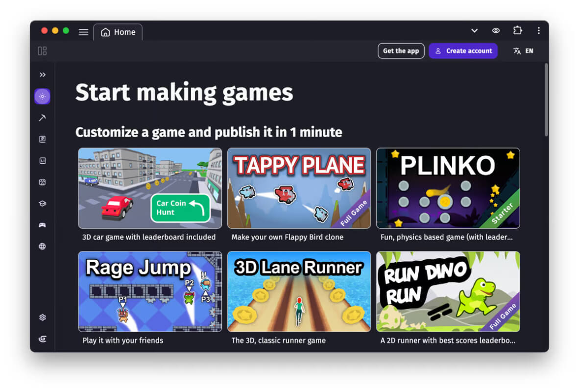
Task: Open the Rage Jump game thumbnail
Action: click(x=150, y=292)
